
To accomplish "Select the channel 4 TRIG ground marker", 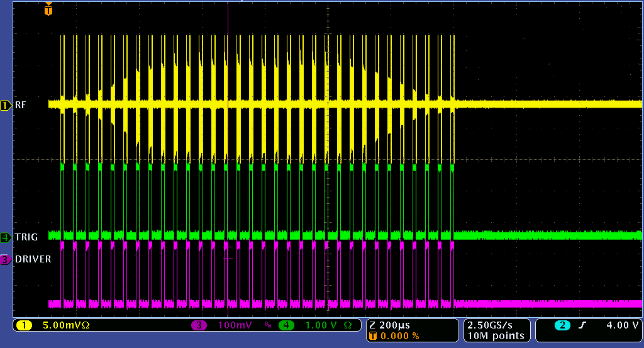I will [x=6, y=237].
